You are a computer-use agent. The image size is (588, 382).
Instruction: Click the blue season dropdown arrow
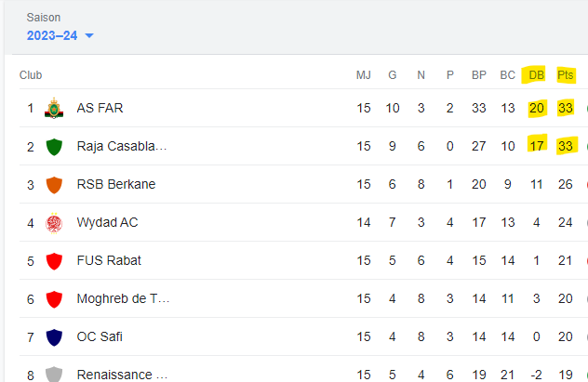(x=89, y=36)
